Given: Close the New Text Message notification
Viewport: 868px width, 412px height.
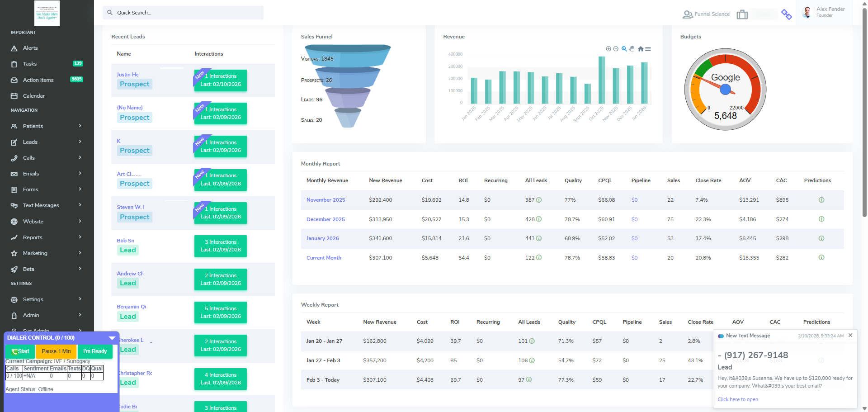Looking at the screenshot, I should (850, 336).
